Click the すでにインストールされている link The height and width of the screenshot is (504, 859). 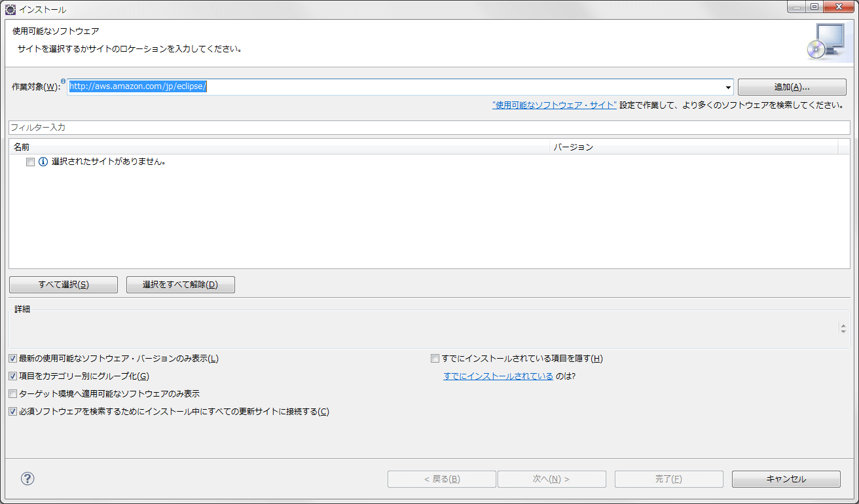point(498,376)
